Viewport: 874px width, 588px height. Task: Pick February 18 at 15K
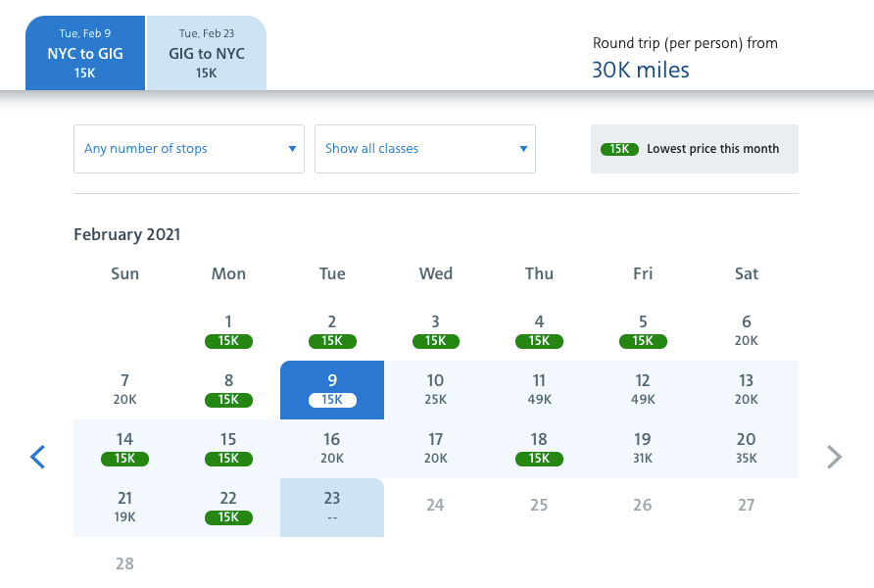[x=539, y=449]
